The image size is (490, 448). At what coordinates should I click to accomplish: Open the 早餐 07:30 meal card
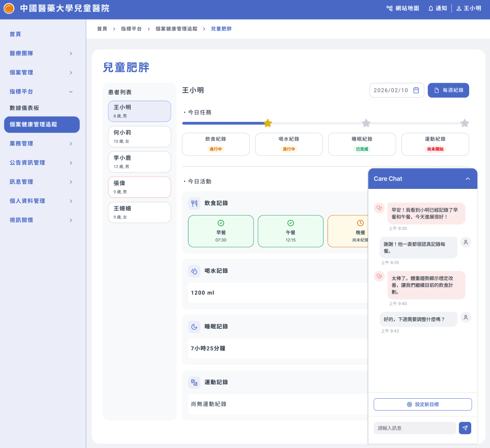pyautogui.click(x=220, y=231)
